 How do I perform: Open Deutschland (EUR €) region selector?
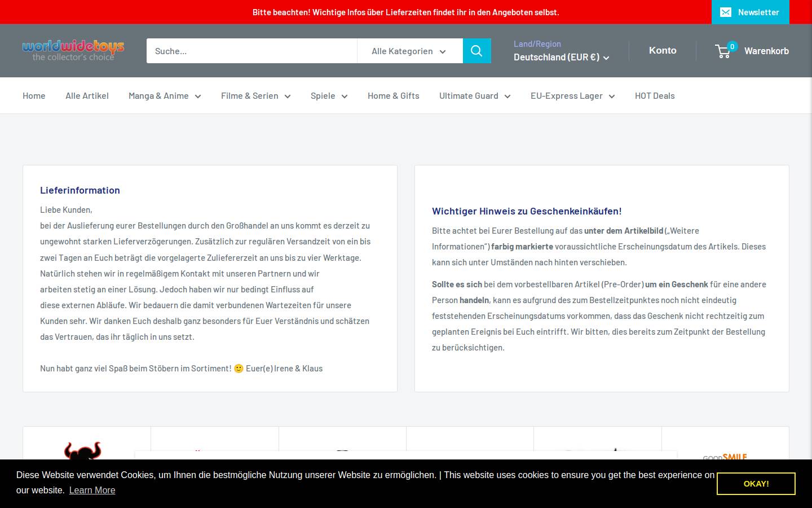561,57
